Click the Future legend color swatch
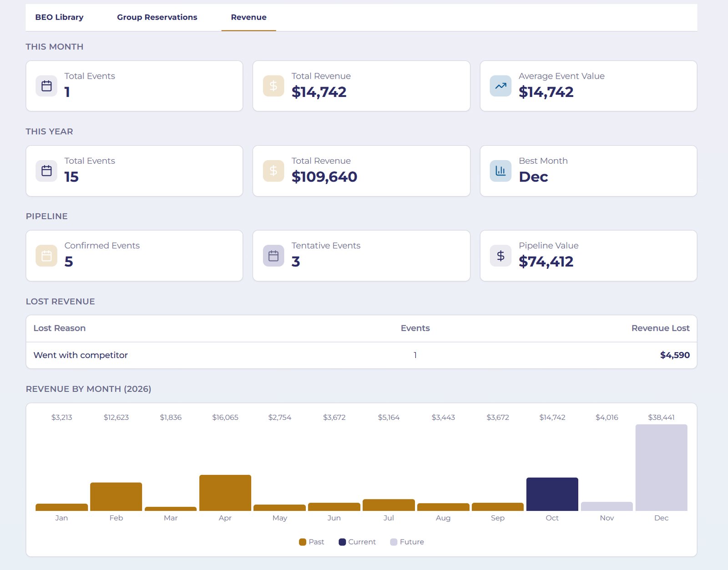The height and width of the screenshot is (570, 728). click(x=394, y=542)
